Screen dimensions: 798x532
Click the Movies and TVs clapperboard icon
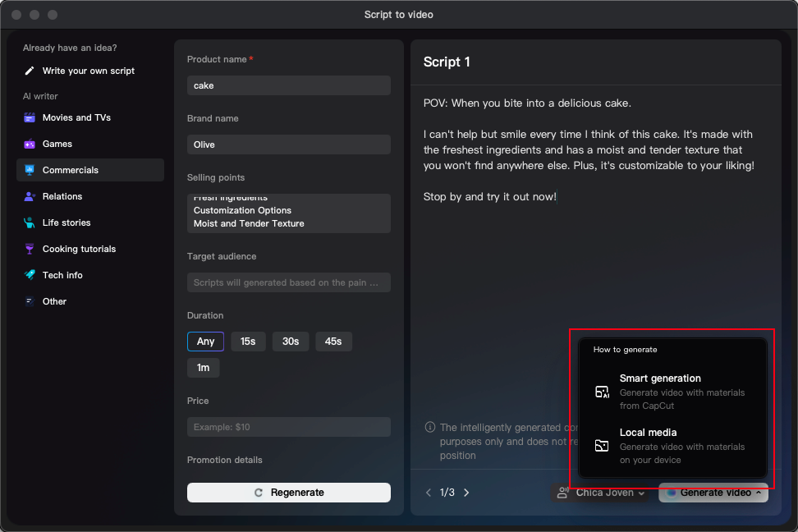pos(30,117)
